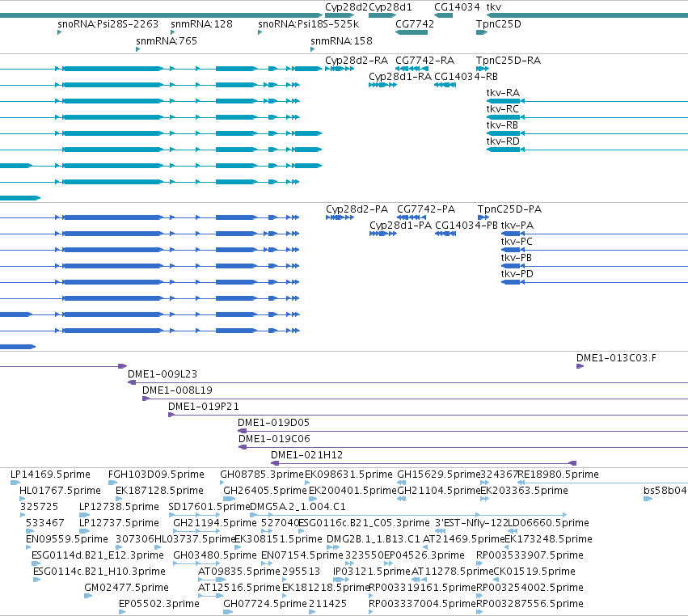Click the CG14034-PB protein label
Image resolution: width=688 pixels, height=616 pixels.
(466, 226)
